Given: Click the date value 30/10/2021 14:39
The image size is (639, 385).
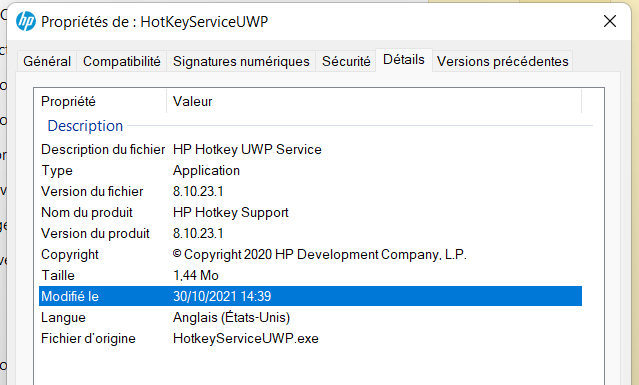Looking at the screenshot, I should pos(222,296).
